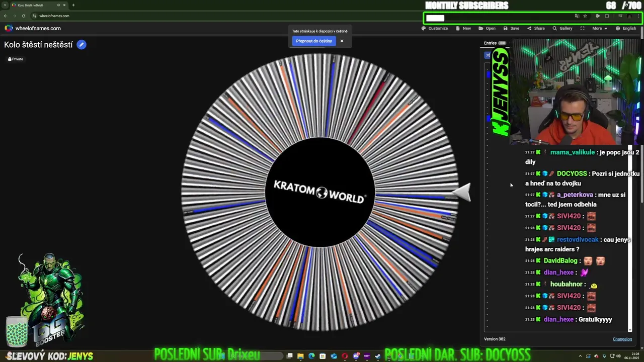Dismiss the Czech language suggestion popup
Viewport: 644px width, 362px height.
coord(342,41)
